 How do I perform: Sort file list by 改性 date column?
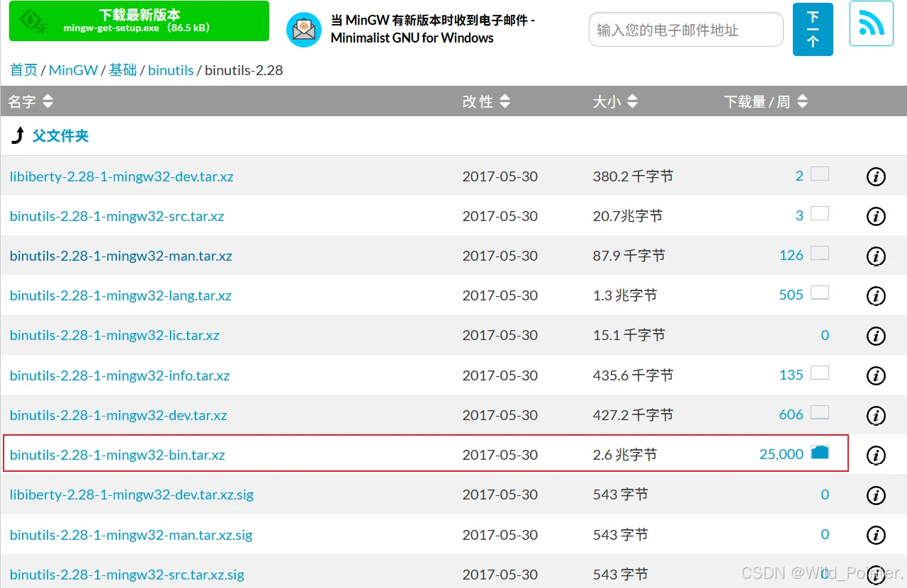(x=486, y=101)
